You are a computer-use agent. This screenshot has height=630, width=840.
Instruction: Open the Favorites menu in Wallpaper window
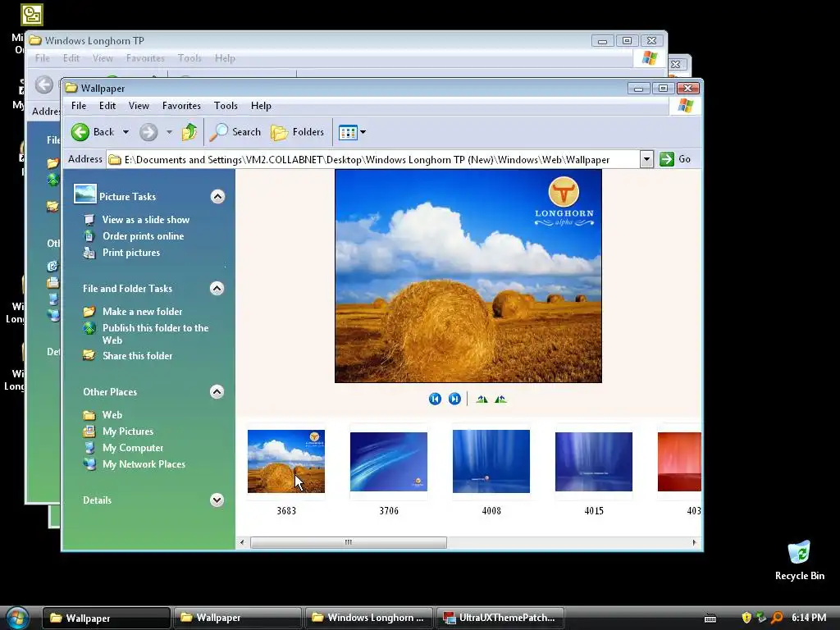pyautogui.click(x=181, y=106)
